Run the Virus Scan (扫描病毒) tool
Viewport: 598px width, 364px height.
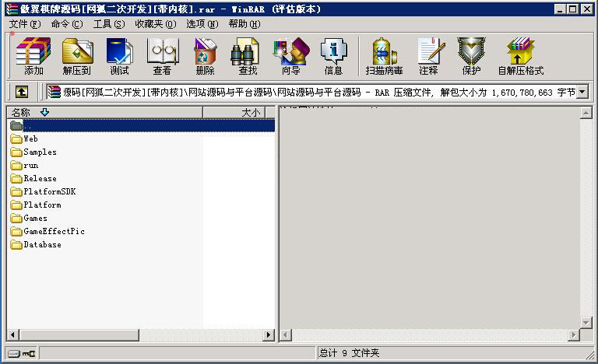click(384, 56)
